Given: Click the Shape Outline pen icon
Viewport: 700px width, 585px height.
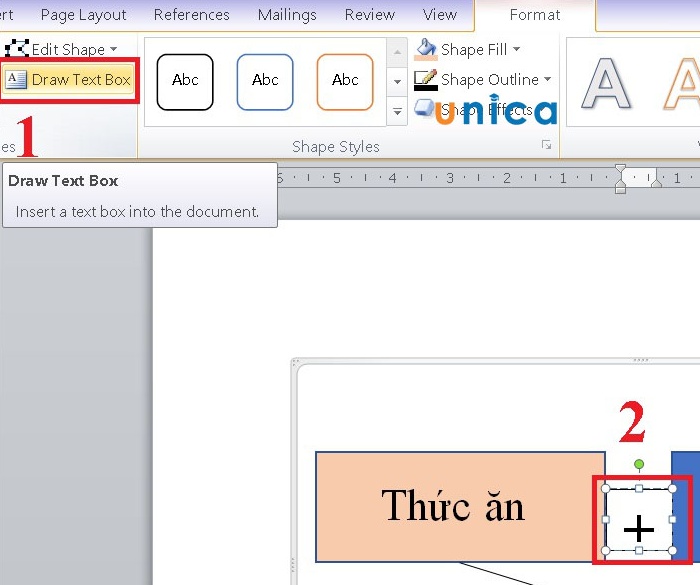Looking at the screenshot, I should (x=426, y=79).
